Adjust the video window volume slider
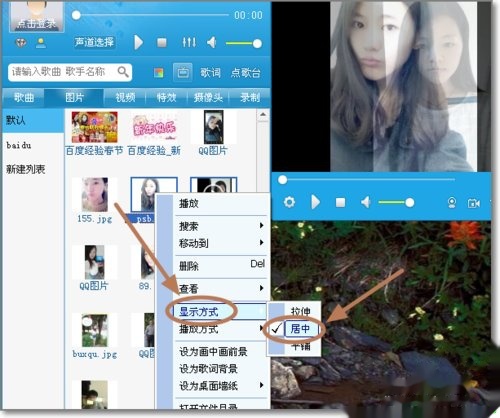Screen dimensions: 500x418 pyautogui.click(x=397, y=202)
